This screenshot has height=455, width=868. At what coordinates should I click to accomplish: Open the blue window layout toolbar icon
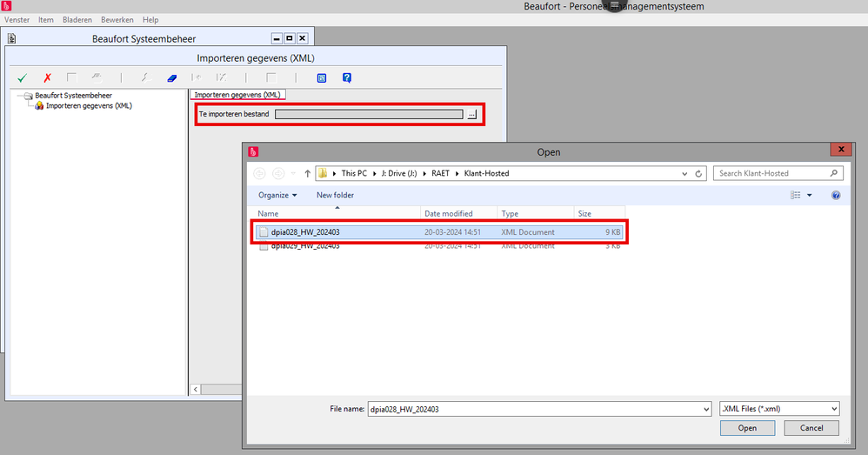pos(322,78)
